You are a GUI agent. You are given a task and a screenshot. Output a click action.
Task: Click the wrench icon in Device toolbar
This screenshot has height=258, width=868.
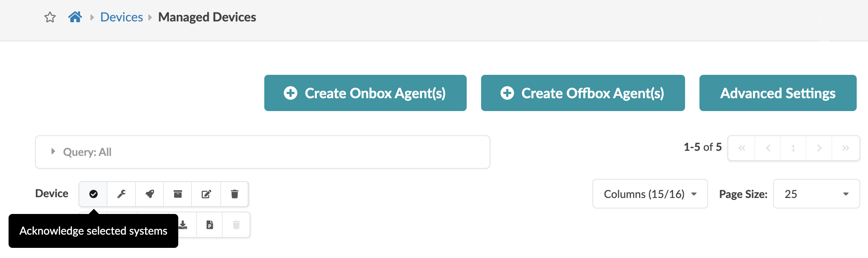coord(121,194)
